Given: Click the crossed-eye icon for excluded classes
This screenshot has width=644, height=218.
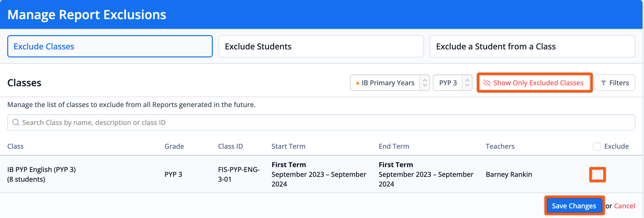Looking at the screenshot, I should pos(487,83).
